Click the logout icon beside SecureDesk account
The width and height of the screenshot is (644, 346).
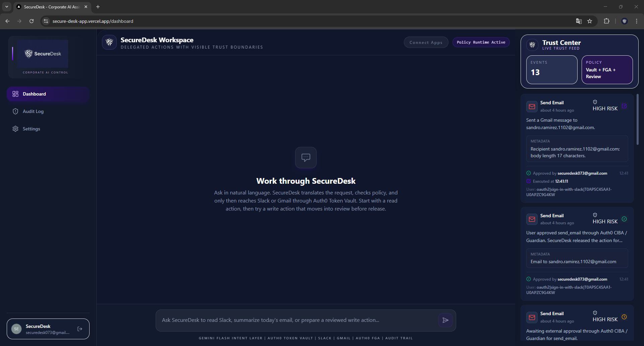(x=80, y=329)
